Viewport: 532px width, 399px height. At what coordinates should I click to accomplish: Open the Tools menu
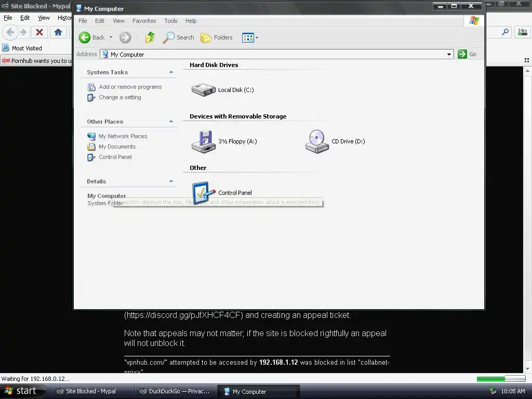(x=170, y=21)
